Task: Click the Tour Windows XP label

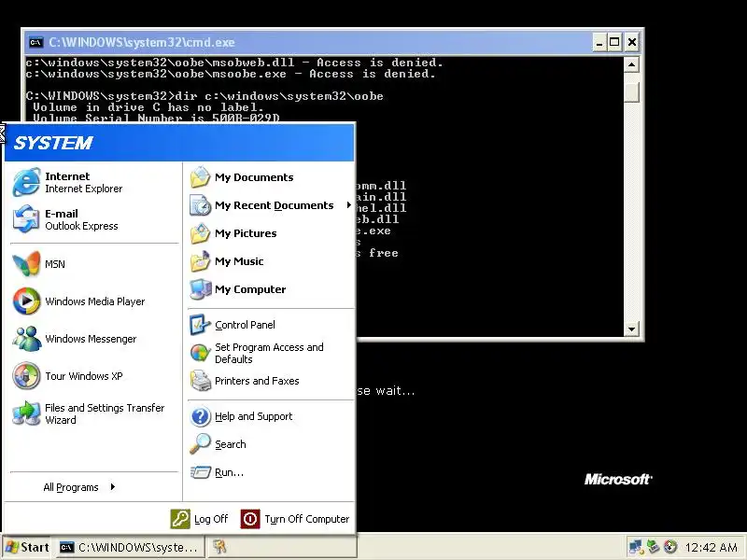Action: [84, 376]
